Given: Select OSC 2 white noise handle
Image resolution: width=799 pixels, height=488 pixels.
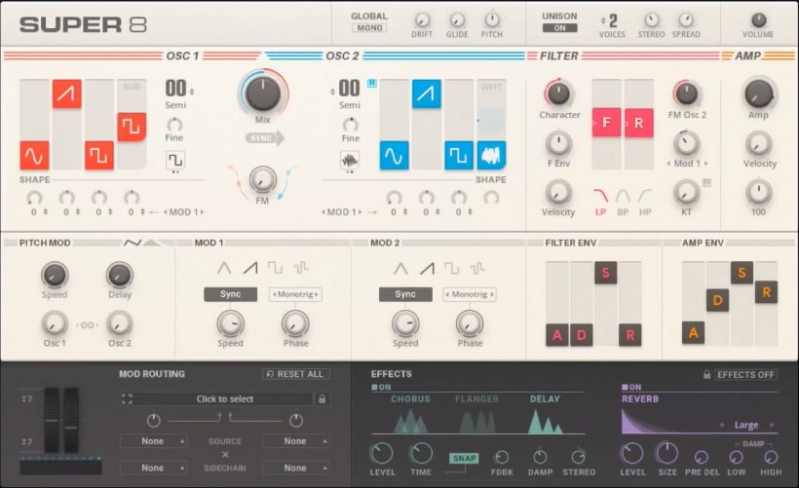Looking at the screenshot, I should (x=491, y=155).
